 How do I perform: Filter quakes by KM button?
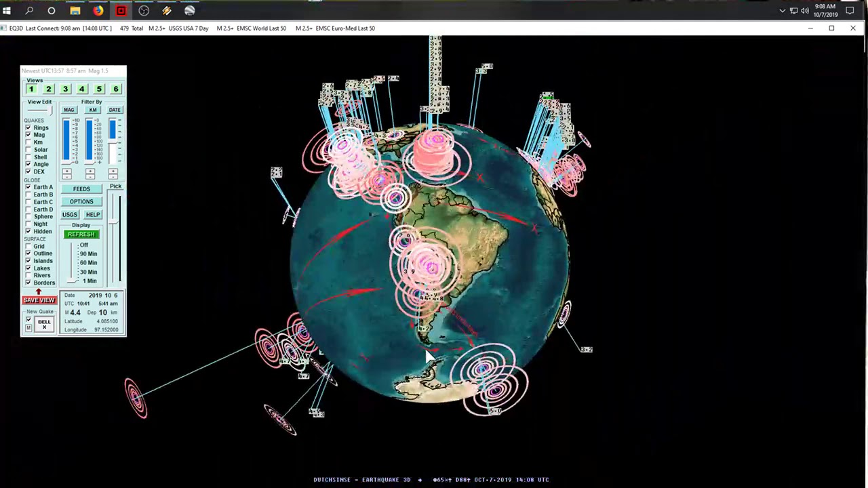[93, 110]
